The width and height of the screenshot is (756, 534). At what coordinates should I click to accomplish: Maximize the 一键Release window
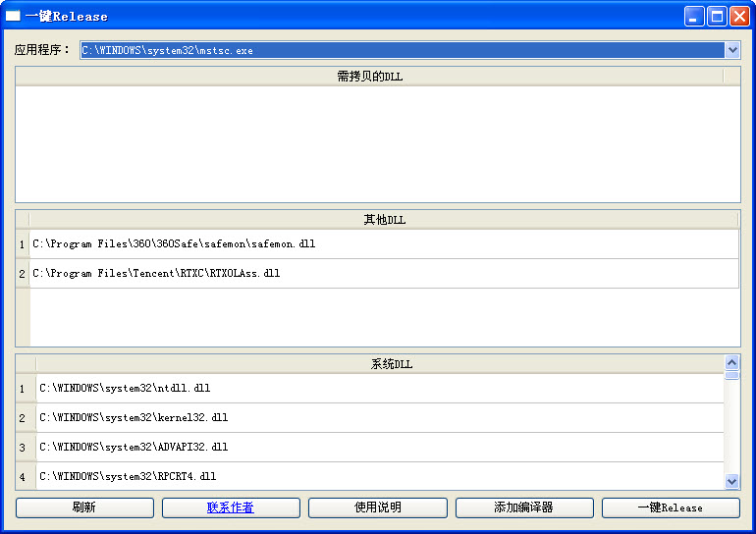717,16
